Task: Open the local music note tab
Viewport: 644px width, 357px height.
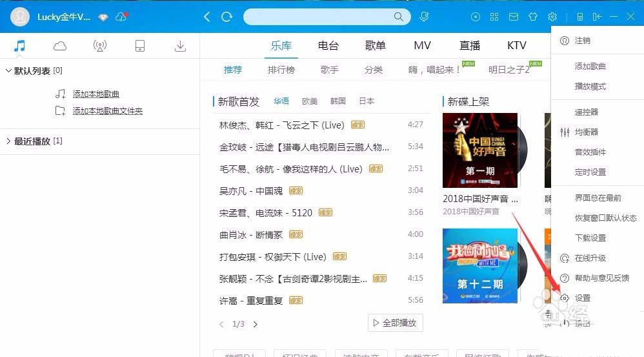Action: point(19,46)
